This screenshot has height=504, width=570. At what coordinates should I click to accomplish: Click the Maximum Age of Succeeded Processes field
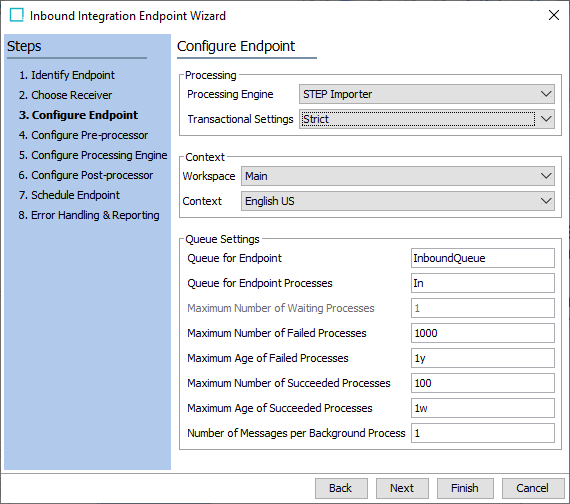point(483,408)
